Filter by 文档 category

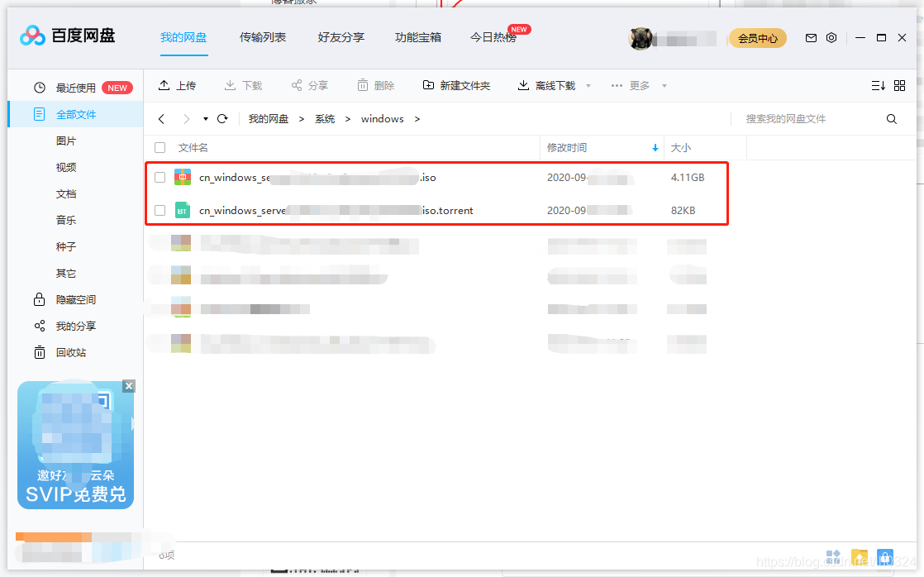[x=66, y=194]
